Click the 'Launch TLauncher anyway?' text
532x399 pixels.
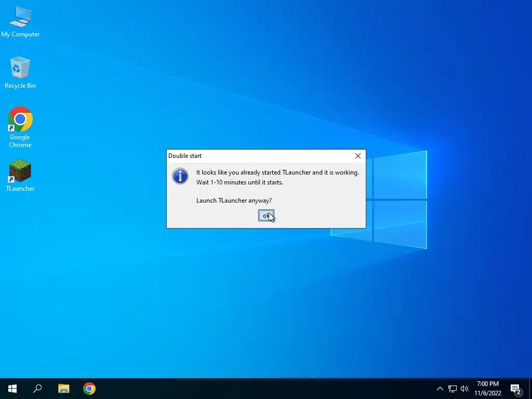point(234,201)
